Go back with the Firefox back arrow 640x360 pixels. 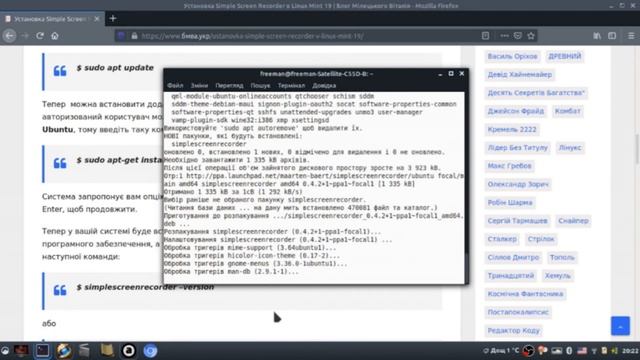10,36
